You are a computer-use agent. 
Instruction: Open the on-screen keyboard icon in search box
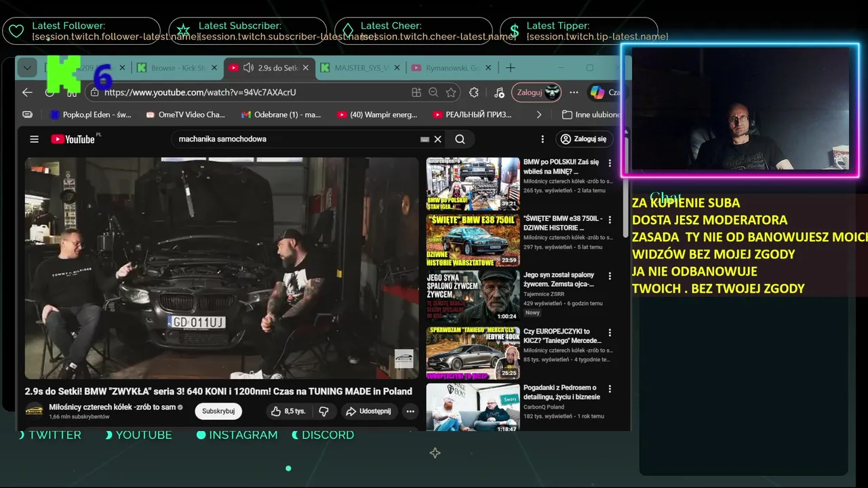[425, 139]
